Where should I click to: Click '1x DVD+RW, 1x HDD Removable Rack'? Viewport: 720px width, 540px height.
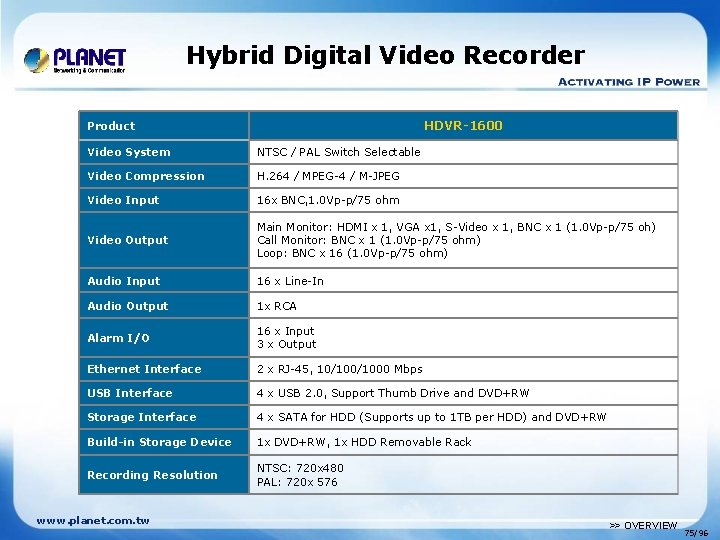(364, 442)
